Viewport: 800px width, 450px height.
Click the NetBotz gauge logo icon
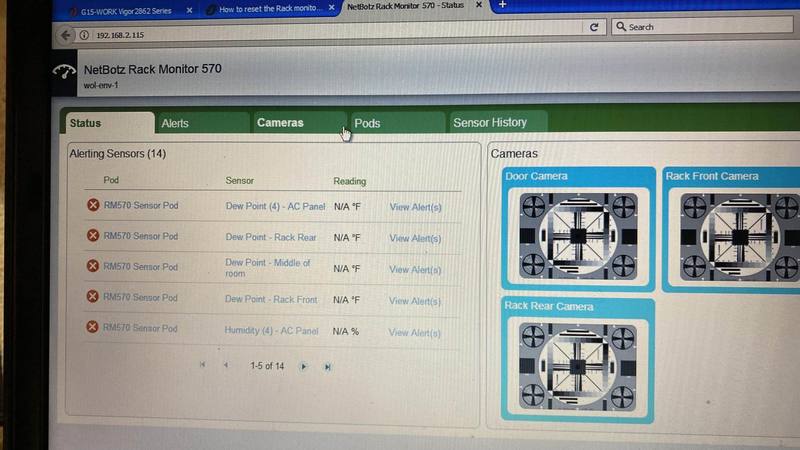click(x=64, y=71)
